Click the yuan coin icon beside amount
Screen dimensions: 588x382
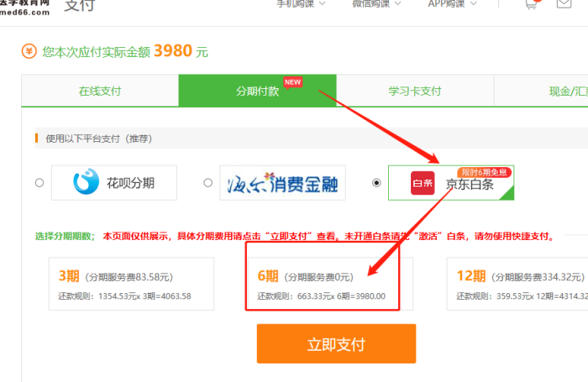(29, 52)
